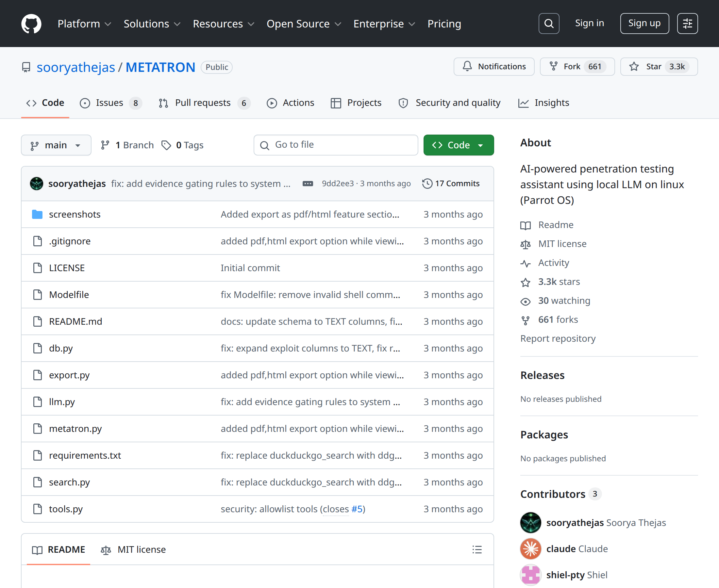Image resolution: width=719 pixels, height=588 pixels.
Task: Open the LICENSE file
Action: (67, 268)
